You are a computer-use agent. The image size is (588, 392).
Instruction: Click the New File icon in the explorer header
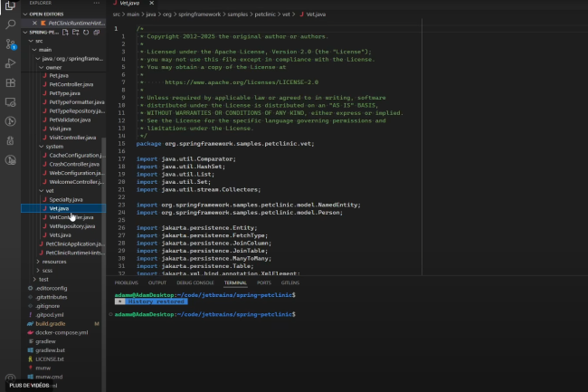coord(65,33)
